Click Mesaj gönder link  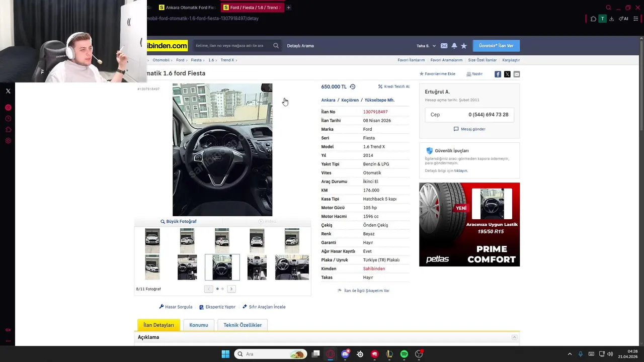point(469,129)
